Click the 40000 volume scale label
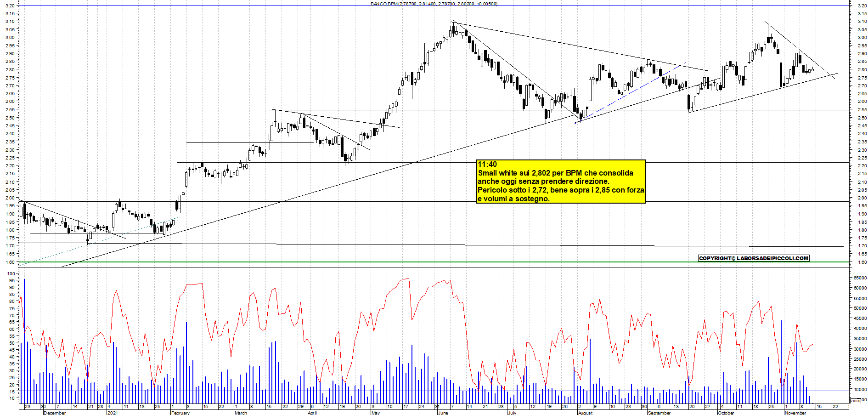This screenshot has height=415, width=868. tap(860, 329)
